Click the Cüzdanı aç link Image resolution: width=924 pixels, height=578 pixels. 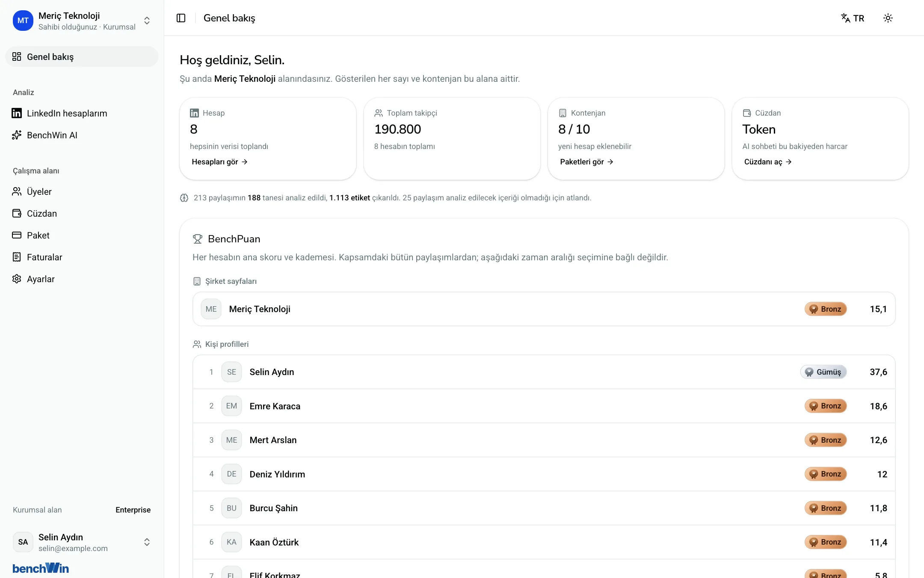coord(768,161)
